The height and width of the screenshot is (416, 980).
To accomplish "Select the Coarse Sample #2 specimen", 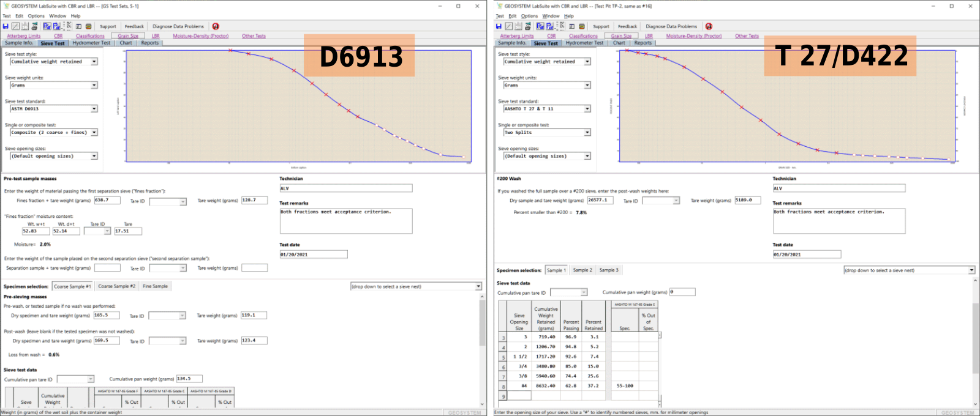I will [116, 286].
